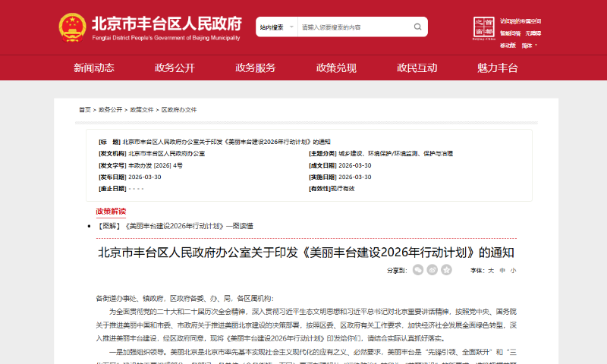Open the 区政府办文件 breadcrumb link
This screenshot has height=364, width=607.
click(179, 110)
